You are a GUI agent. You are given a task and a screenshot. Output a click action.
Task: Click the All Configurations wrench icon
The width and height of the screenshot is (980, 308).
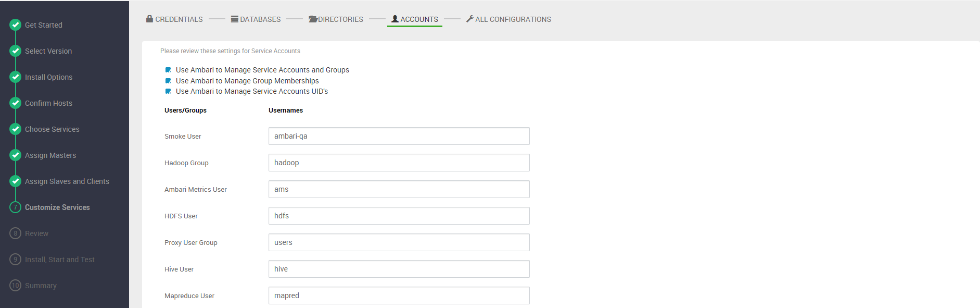point(470,19)
